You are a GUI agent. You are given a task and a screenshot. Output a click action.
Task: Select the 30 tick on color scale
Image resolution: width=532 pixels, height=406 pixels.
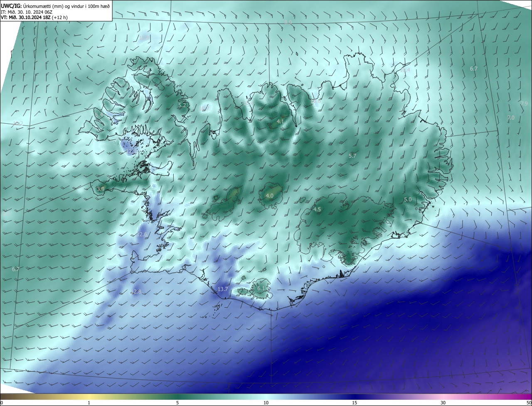[443, 403]
